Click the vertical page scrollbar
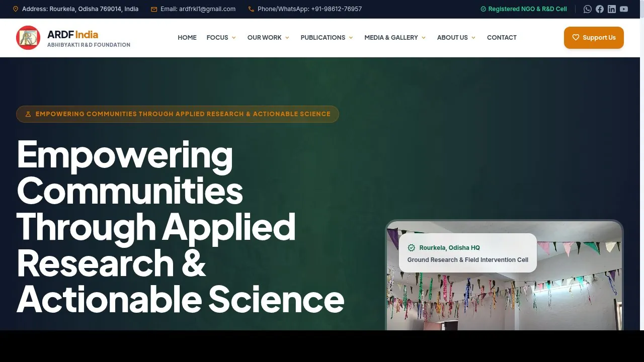644x362 pixels. (642, 165)
